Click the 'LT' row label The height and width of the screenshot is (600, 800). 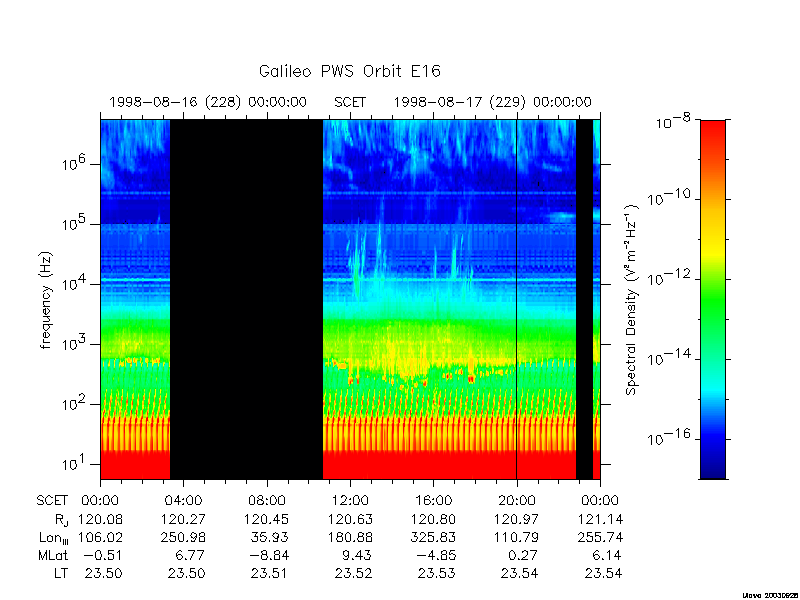pyautogui.click(x=61, y=573)
